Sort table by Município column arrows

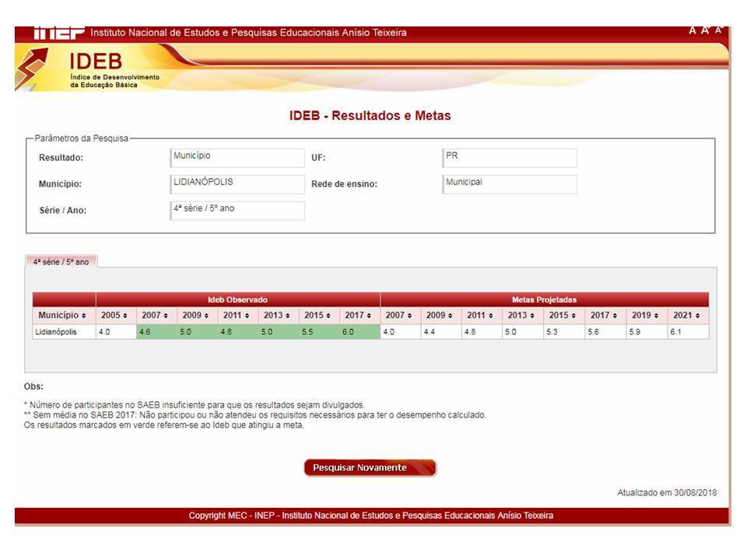point(84,316)
